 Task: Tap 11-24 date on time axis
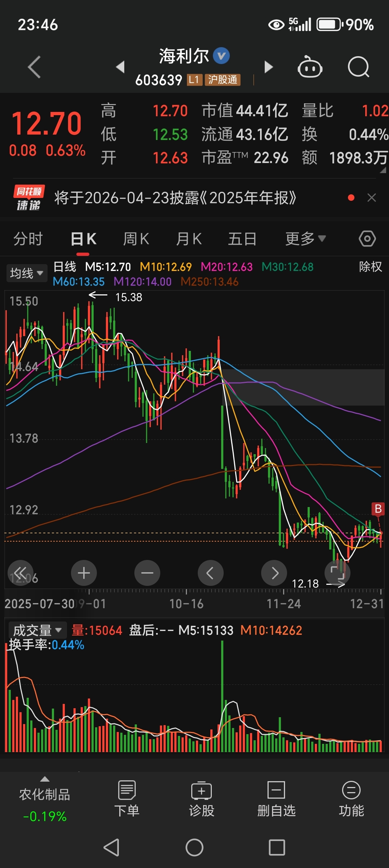click(283, 603)
